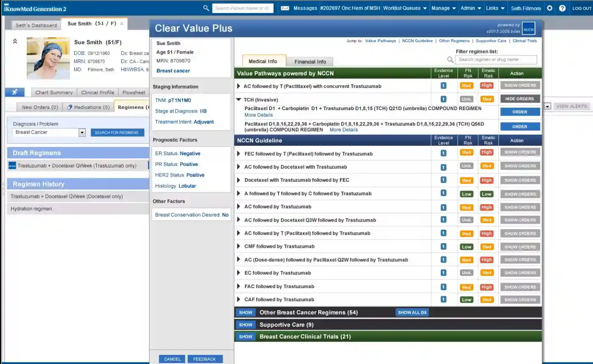Open the help question mark icon
Image resolution: width=593 pixels, height=364 pixels.
[x=562, y=8]
